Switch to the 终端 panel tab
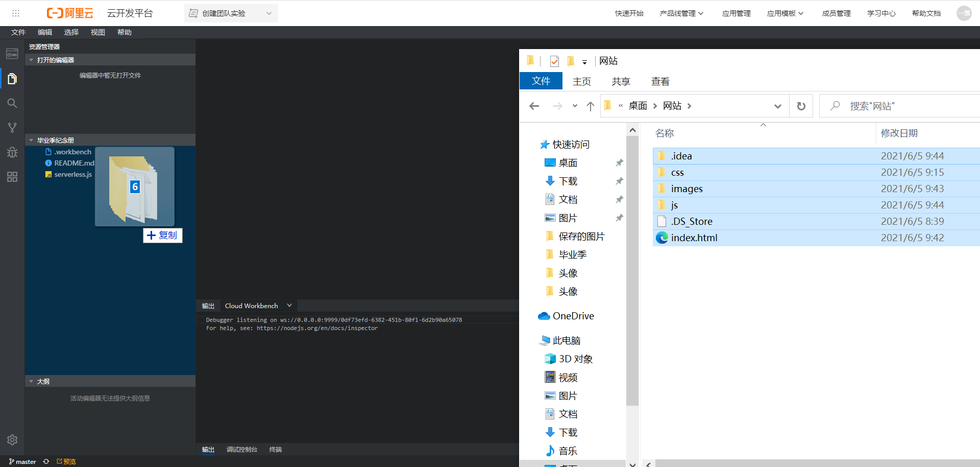Viewport: 980px width, 467px height. pos(276,450)
